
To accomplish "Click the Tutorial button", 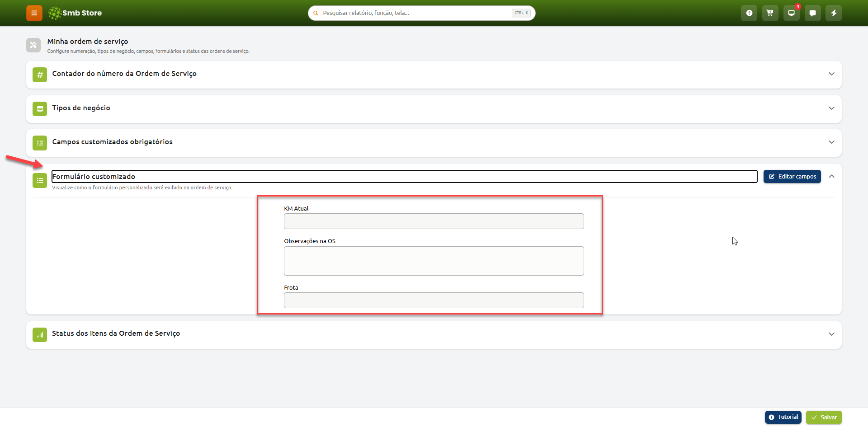I will (783, 417).
